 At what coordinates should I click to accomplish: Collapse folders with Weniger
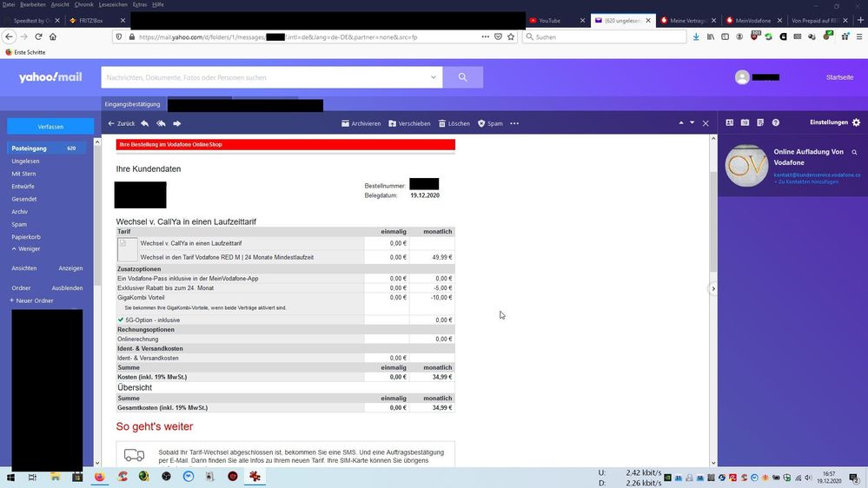[x=26, y=249]
